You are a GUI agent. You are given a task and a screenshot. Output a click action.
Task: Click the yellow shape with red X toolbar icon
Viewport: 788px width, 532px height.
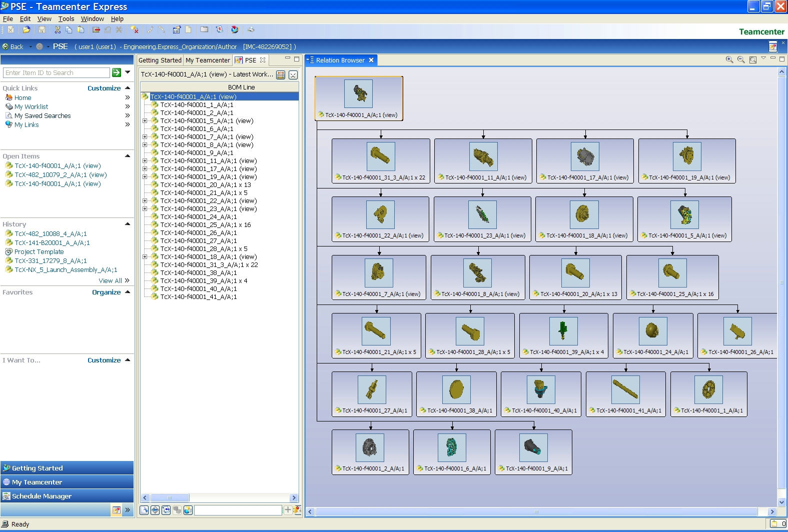[x=135, y=30]
